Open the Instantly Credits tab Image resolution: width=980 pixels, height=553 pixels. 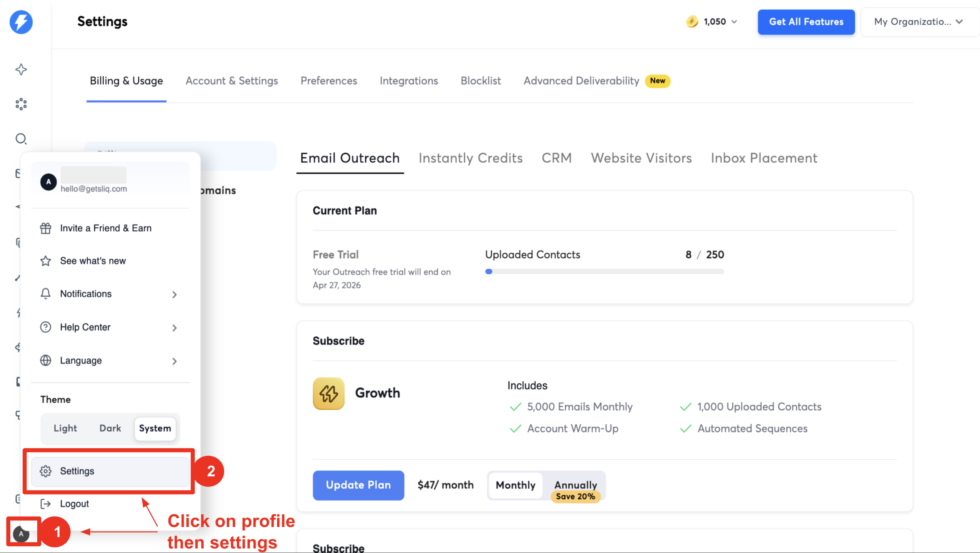pyautogui.click(x=470, y=158)
